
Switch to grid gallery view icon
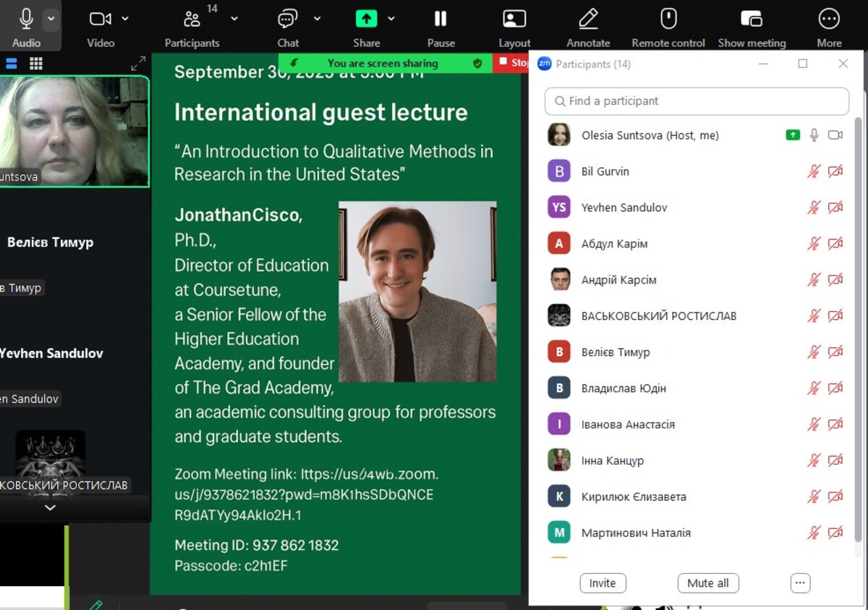pyautogui.click(x=35, y=64)
